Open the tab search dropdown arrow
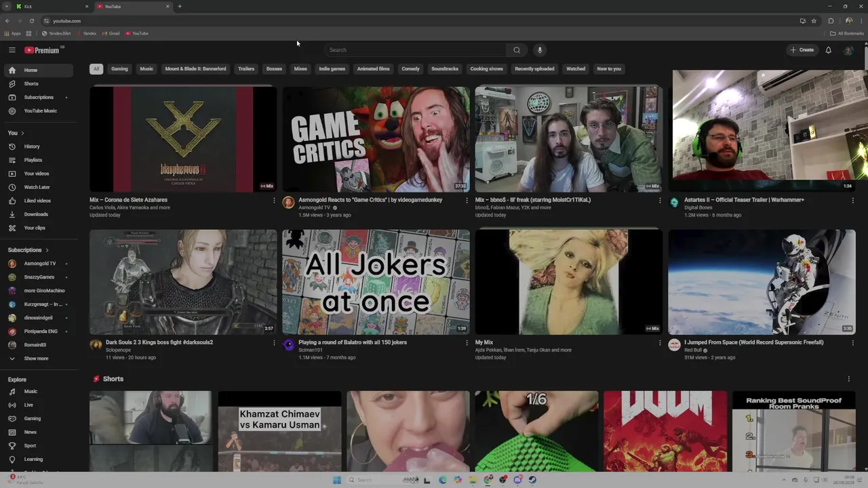Viewport: 868px width, 488px height. click(7, 7)
